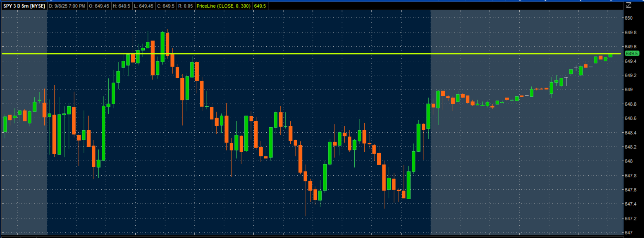Click the range readout R: 0.05

[x=186, y=6]
